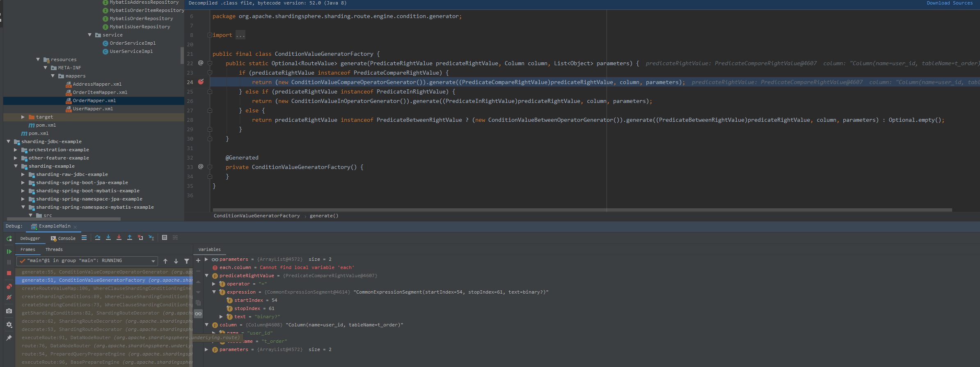The image size is (980, 367).
Task: Select frame getShardingConditions:82
Action: 104,313
